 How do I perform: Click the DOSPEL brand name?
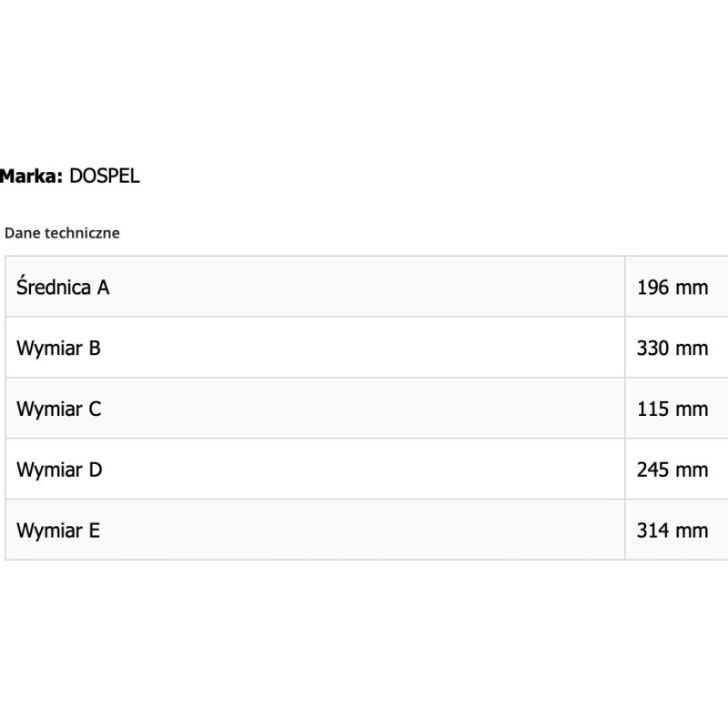[105, 177]
